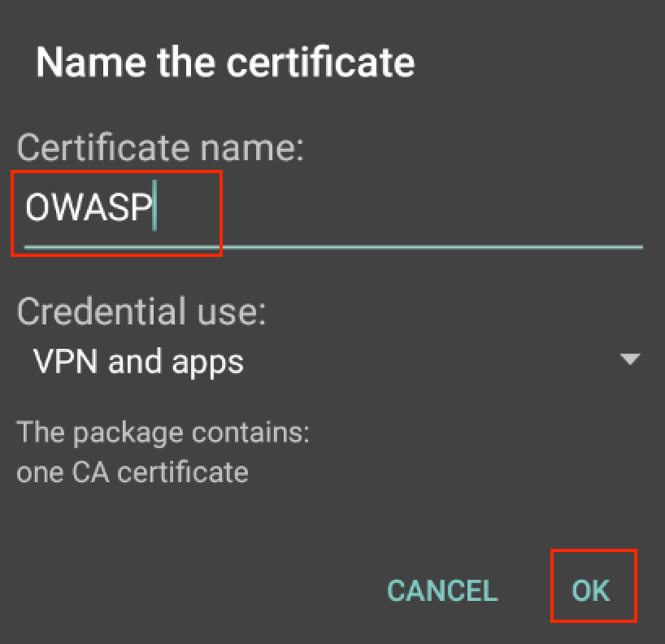Click "The package contains:" text

[x=163, y=431]
